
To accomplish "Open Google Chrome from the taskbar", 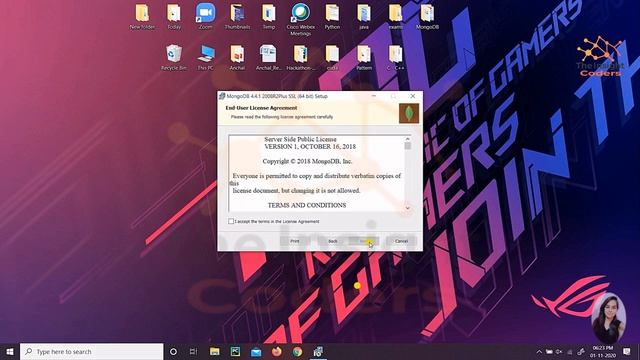I will tap(298, 351).
